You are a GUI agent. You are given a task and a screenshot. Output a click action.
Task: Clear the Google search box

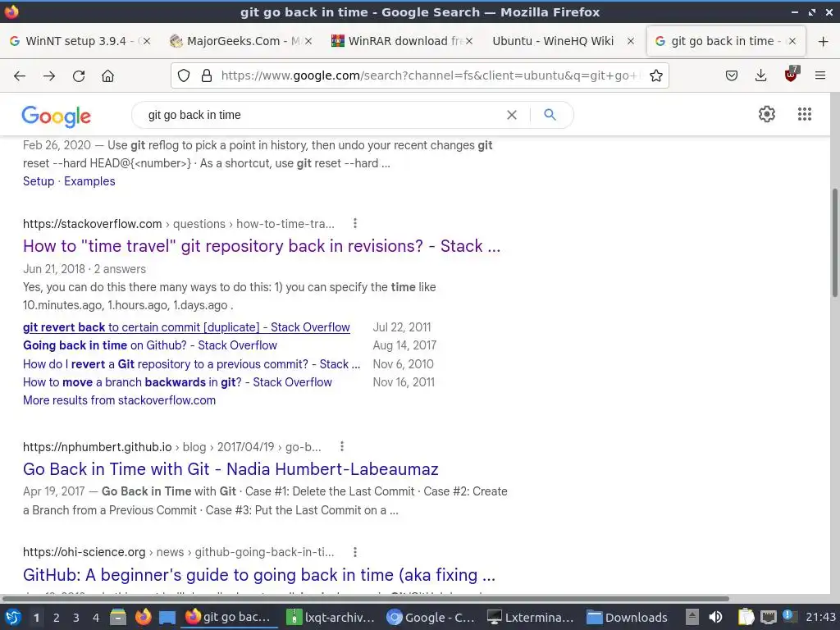click(512, 115)
